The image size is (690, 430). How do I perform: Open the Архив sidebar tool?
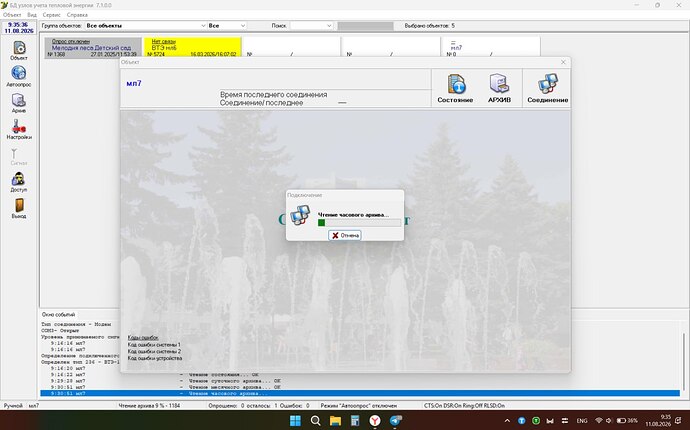click(18, 103)
